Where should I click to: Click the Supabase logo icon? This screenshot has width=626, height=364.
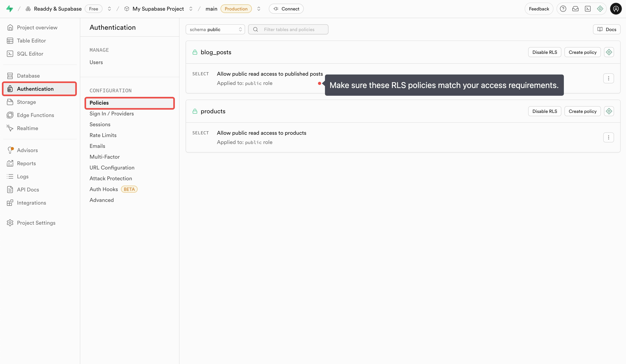pyautogui.click(x=10, y=9)
